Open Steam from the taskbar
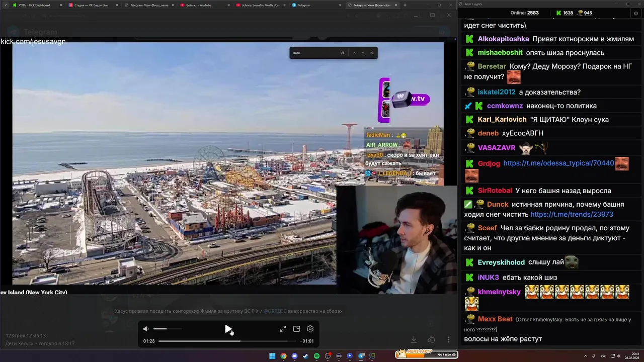Image resolution: width=644 pixels, height=362 pixels. point(305,356)
